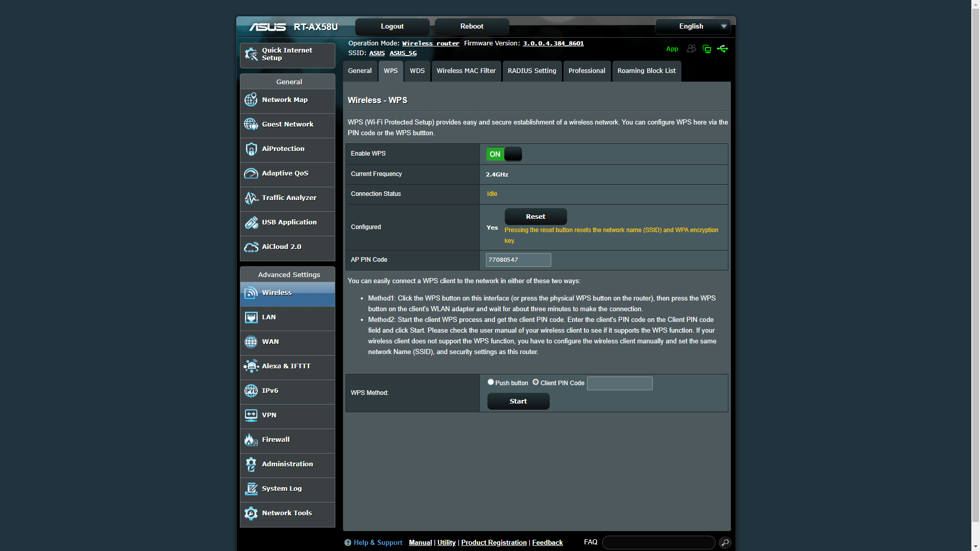Click the Firewall flame icon
Image resolution: width=980 pixels, height=551 pixels.
pos(251,440)
